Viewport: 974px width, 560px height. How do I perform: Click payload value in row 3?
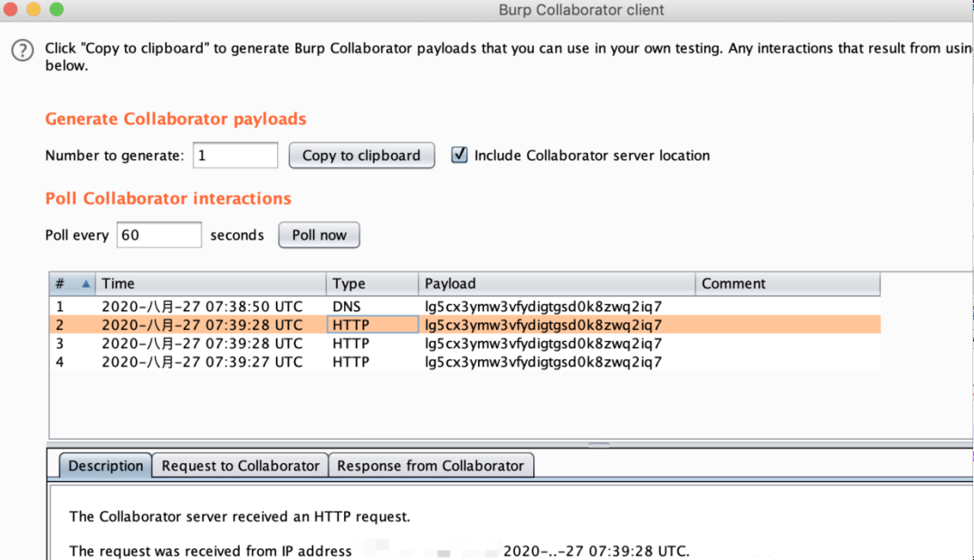click(543, 343)
